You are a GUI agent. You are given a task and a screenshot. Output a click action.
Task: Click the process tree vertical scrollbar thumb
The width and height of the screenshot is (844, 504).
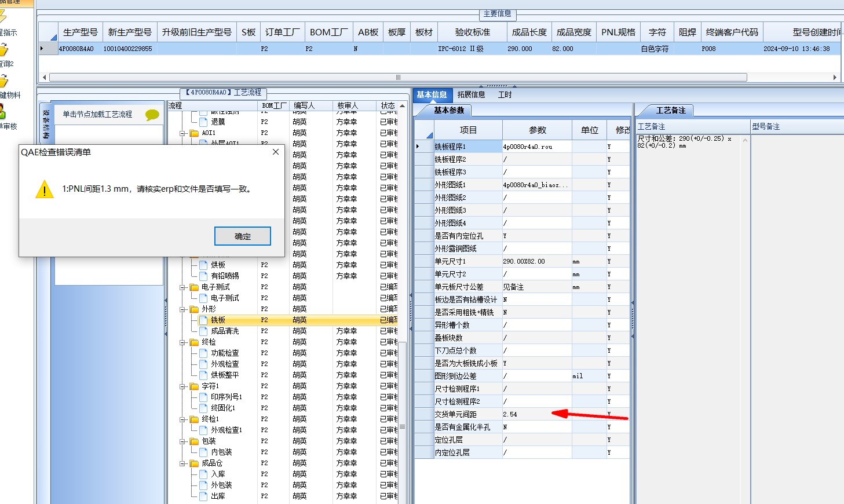coord(402,426)
